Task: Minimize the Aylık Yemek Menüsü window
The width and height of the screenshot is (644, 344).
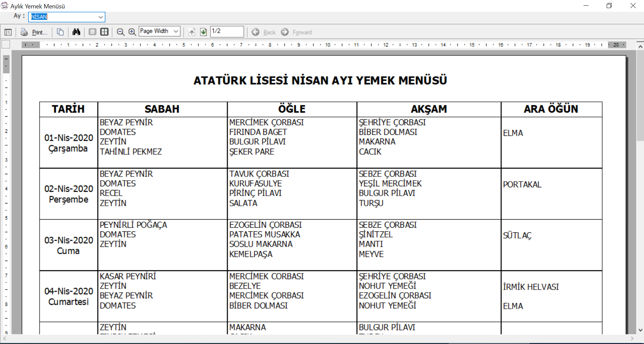Action: click(x=586, y=6)
